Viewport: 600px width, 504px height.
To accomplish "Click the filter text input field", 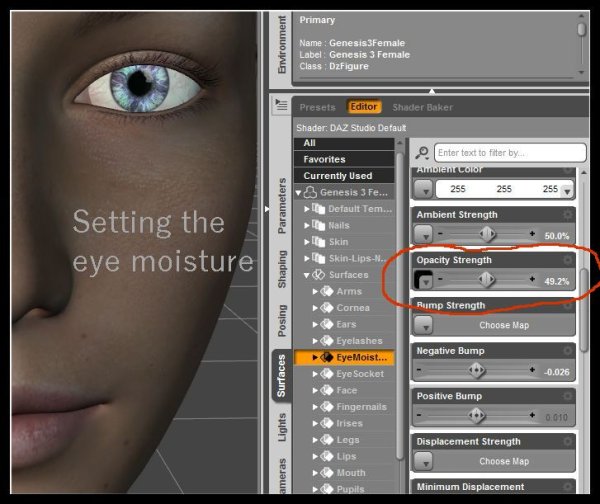I will click(495, 152).
